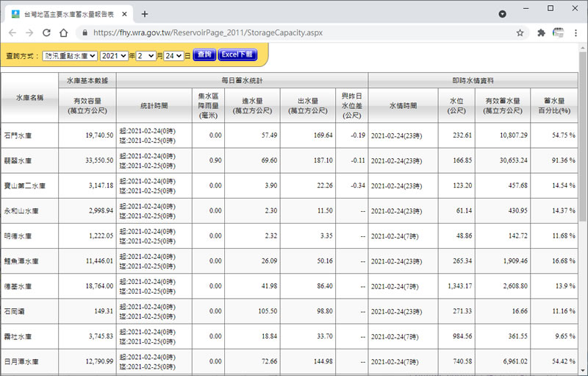
Task: Click the 永和山水庫 row name
Action: click(x=21, y=211)
